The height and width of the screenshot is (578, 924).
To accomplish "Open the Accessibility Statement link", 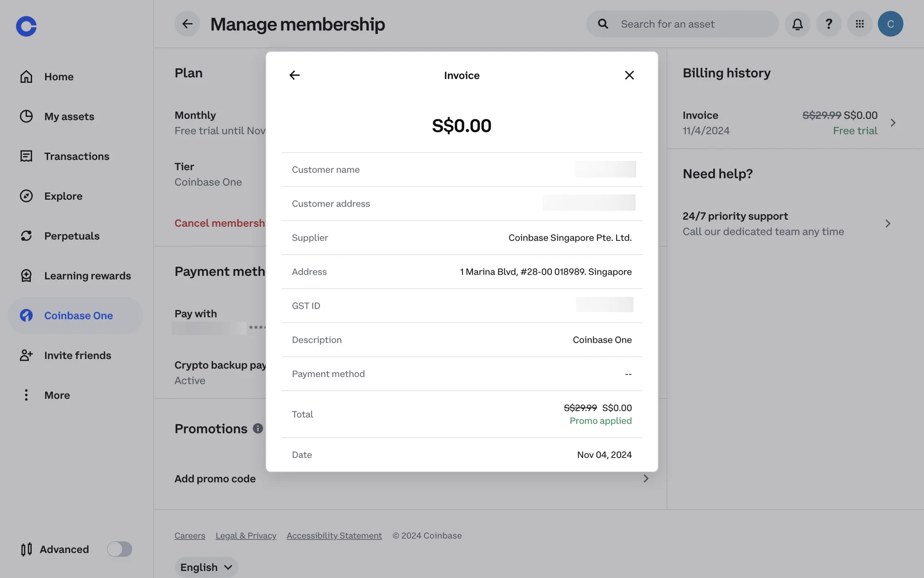I will click(x=334, y=536).
